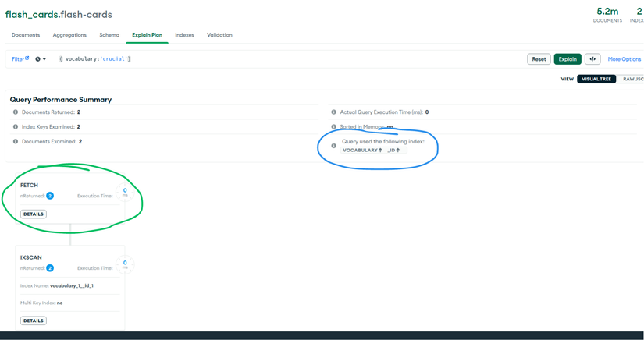The width and height of the screenshot is (644, 340).
Task: Expand DETAILS of the FETCH stage
Action: point(34,214)
